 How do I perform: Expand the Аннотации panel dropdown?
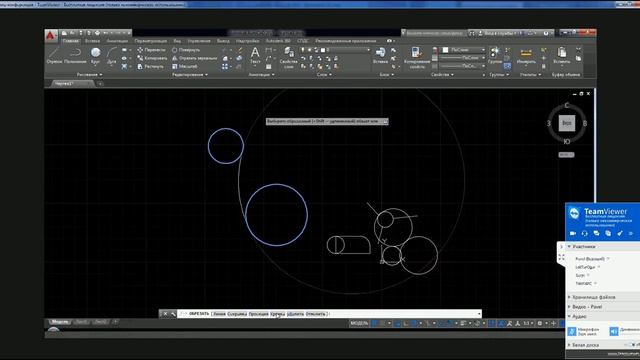point(261,75)
